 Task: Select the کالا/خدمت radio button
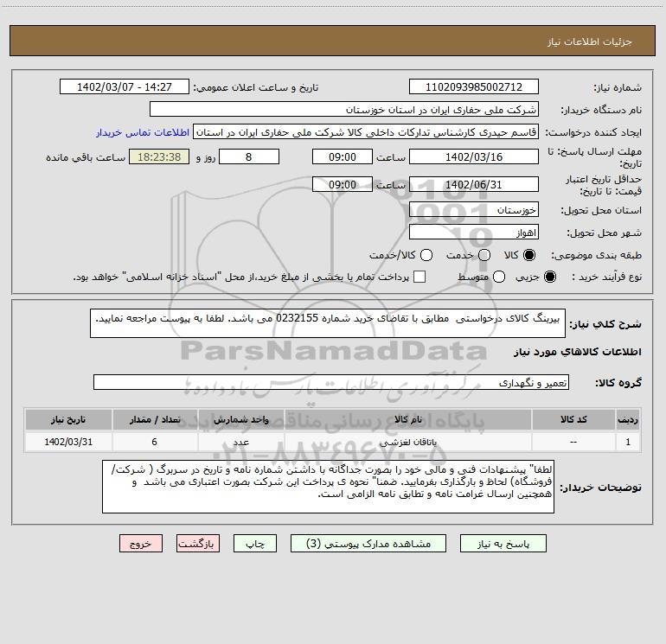pyautogui.click(x=426, y=255)
